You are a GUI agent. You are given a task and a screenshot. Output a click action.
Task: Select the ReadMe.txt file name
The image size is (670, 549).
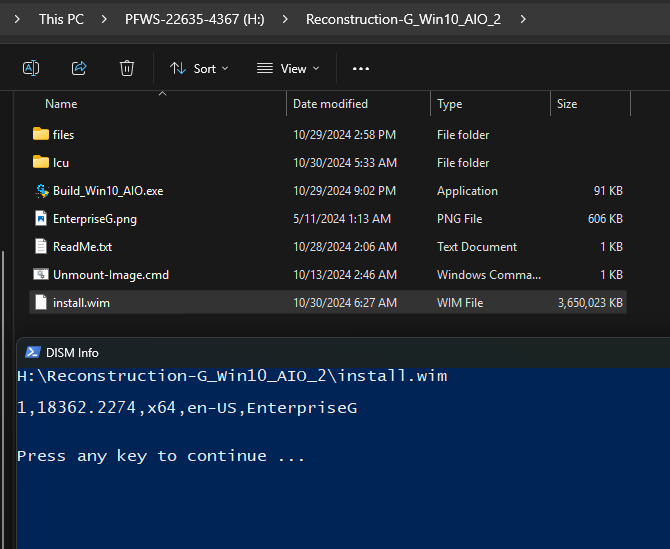click(82, 247)
